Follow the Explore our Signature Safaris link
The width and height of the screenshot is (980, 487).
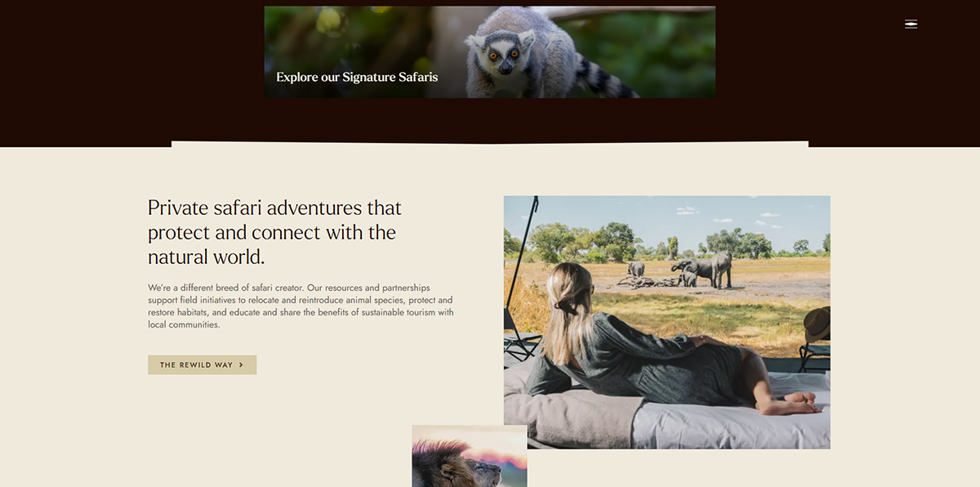[357, 77]
